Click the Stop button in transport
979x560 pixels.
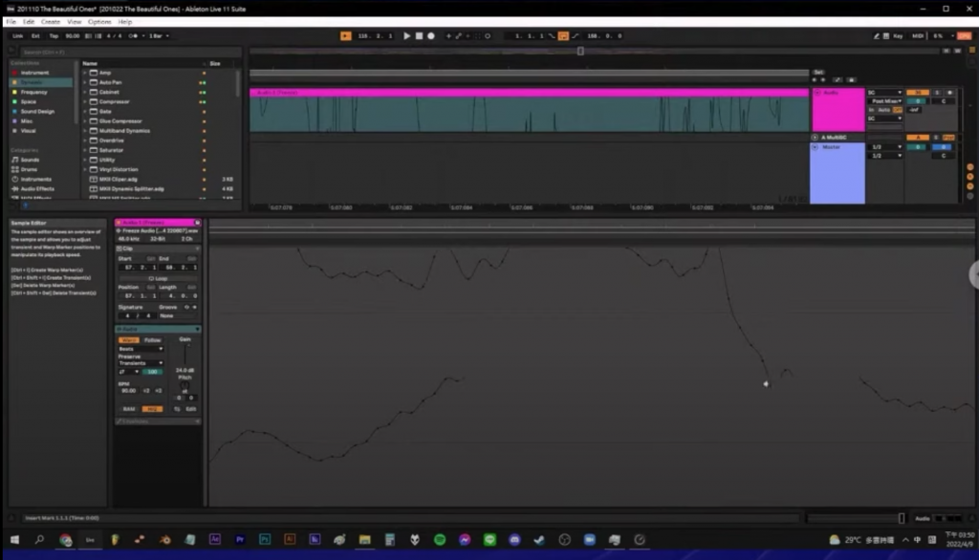tap(419, 36)
